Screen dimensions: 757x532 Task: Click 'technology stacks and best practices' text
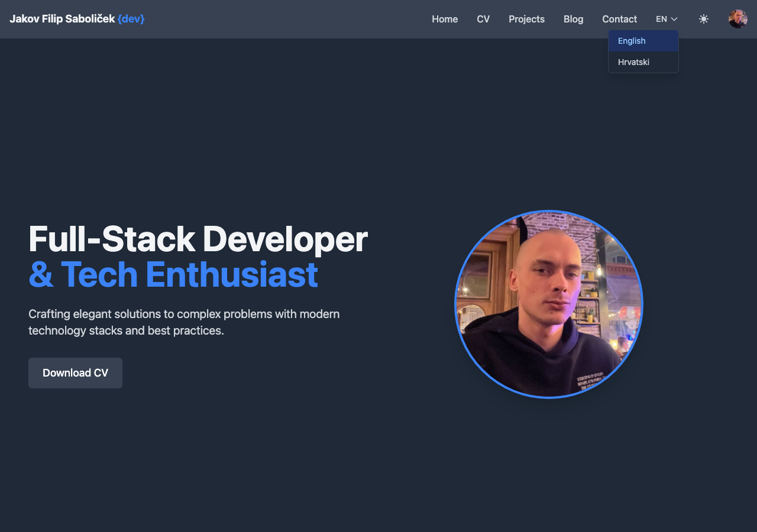[126, 330]
